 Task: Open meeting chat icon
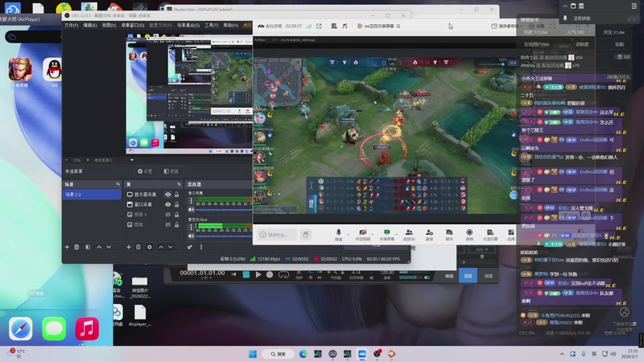(x=449, y=232)
